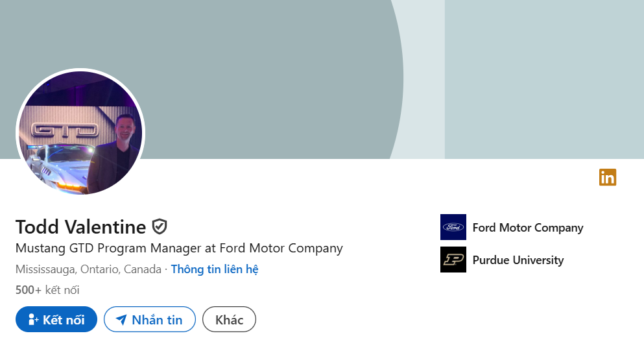Open the Ford logo icon
Viewport: 644px width, 351px height.
click(453, 227)
